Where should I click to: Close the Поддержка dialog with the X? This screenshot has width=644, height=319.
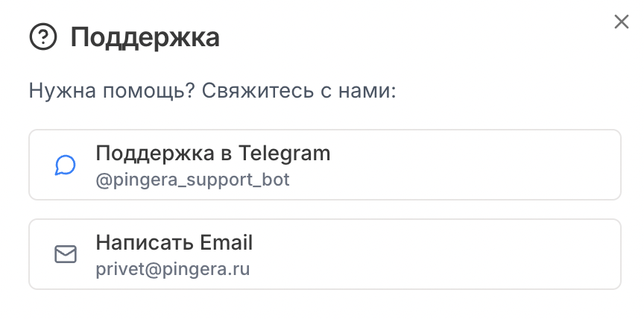622,22
